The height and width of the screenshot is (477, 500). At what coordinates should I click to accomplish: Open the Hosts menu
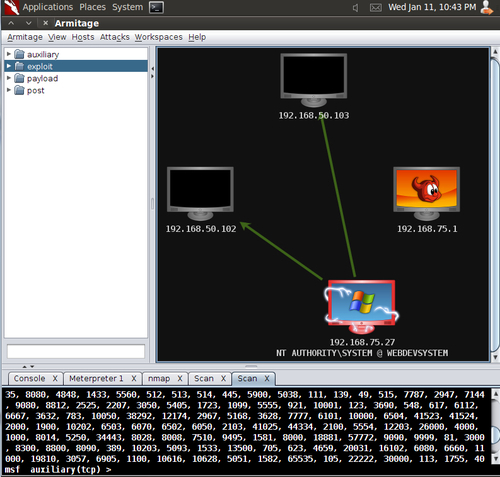coord(83,37)
